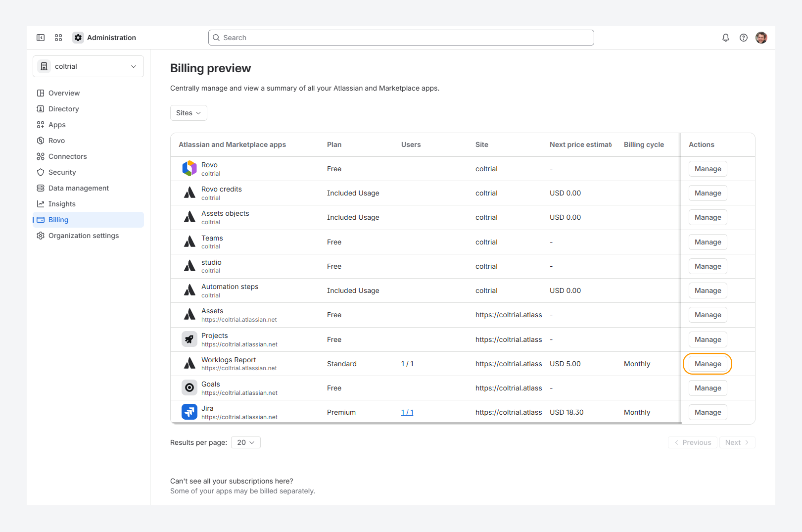Open Security in sidebar
This screenshot has height=532, width=802.
click(x=88, y=172)
